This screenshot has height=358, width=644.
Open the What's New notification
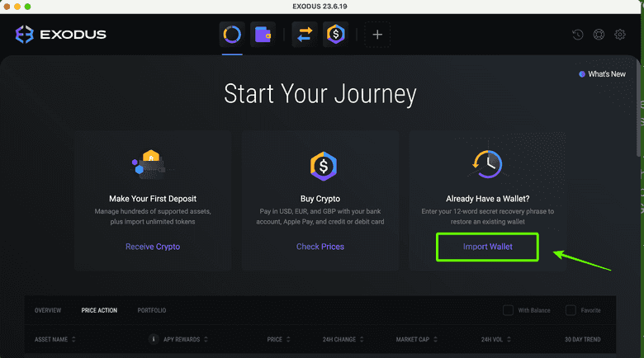tap(602, 74)
